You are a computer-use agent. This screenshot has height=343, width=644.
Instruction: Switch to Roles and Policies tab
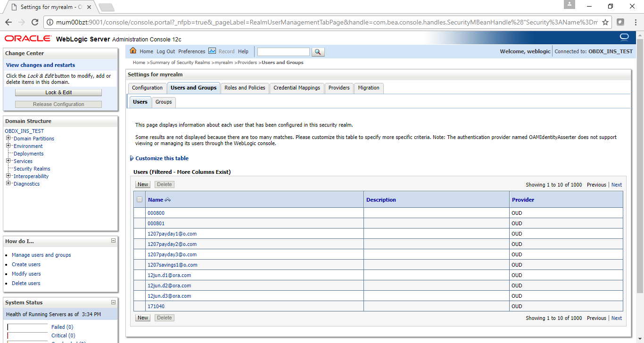click(x=245, y=88)
